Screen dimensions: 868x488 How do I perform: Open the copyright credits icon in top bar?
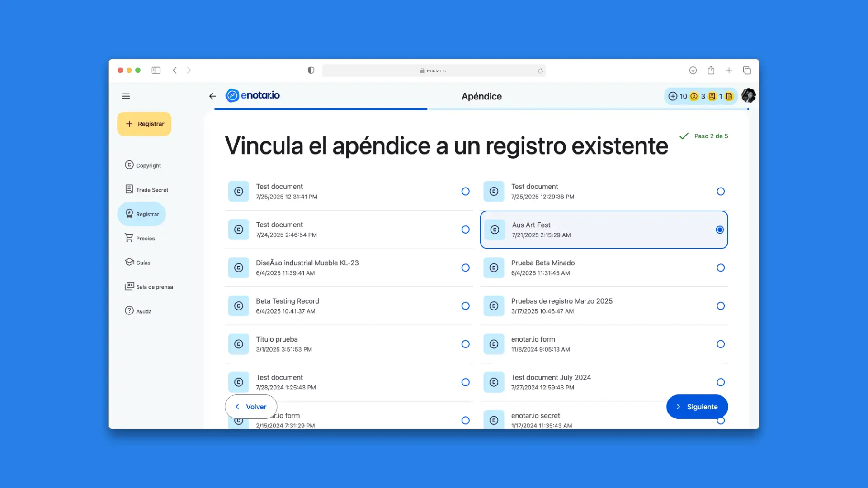pos(693,96)
